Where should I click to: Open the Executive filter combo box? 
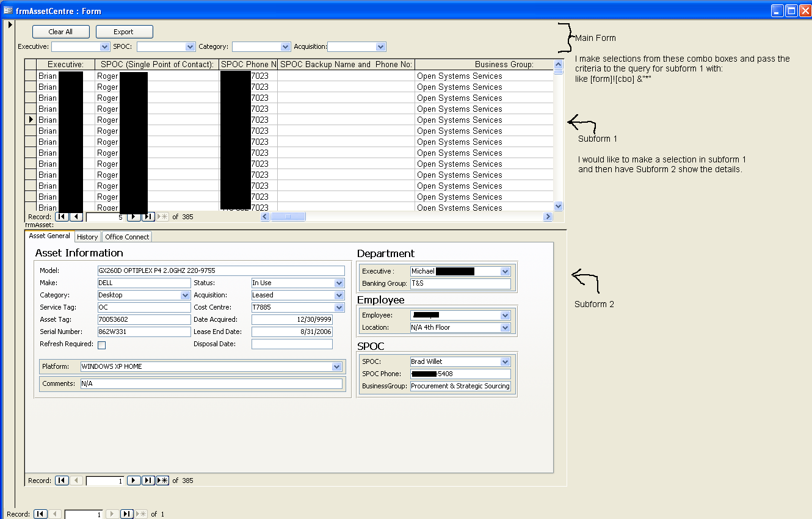[104, 46]
